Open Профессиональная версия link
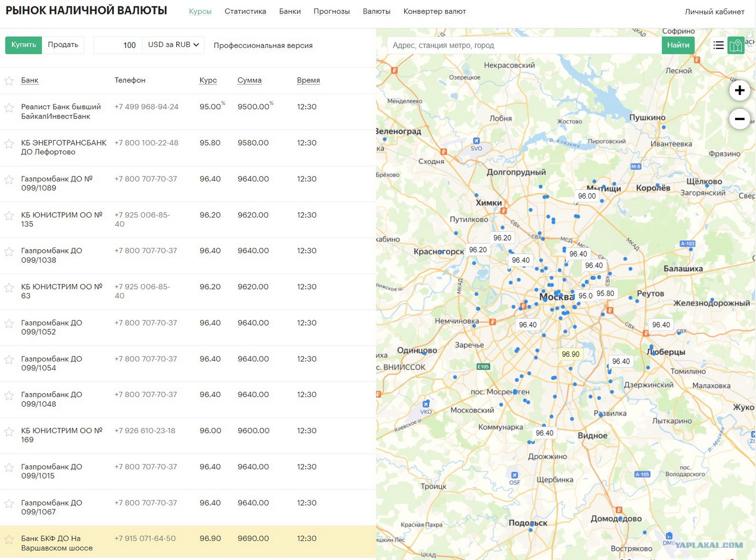Viewport: 756px width, 560px height. pyautogui.click(x=263, y=45)
